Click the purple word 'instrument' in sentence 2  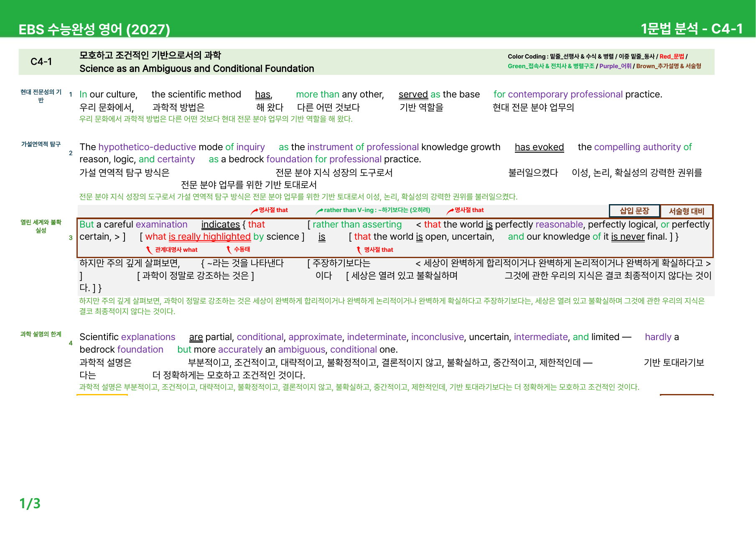coord(330,147)
